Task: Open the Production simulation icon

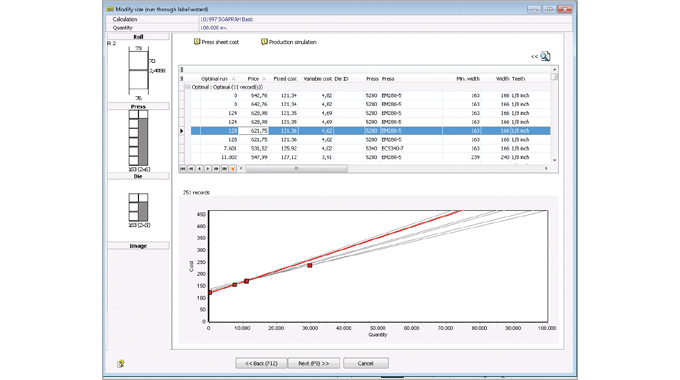Action: pyautogui.click(x=264, y=42)
